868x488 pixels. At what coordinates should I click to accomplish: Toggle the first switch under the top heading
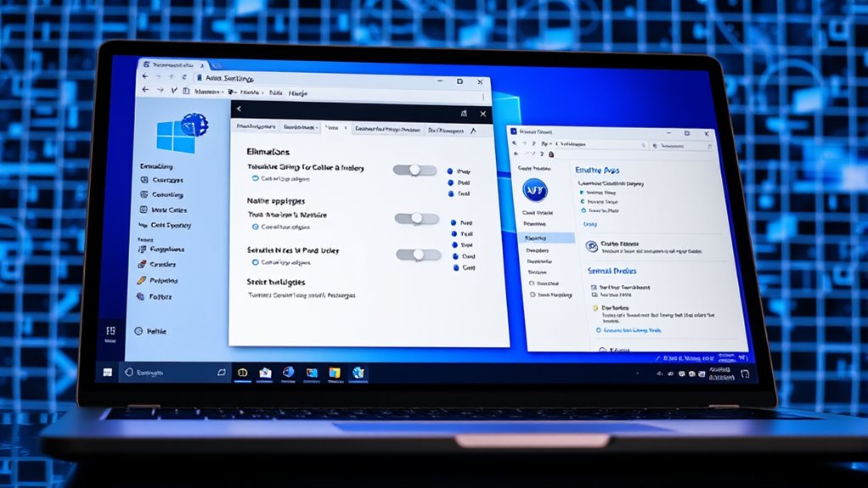(x=414, y=170)
